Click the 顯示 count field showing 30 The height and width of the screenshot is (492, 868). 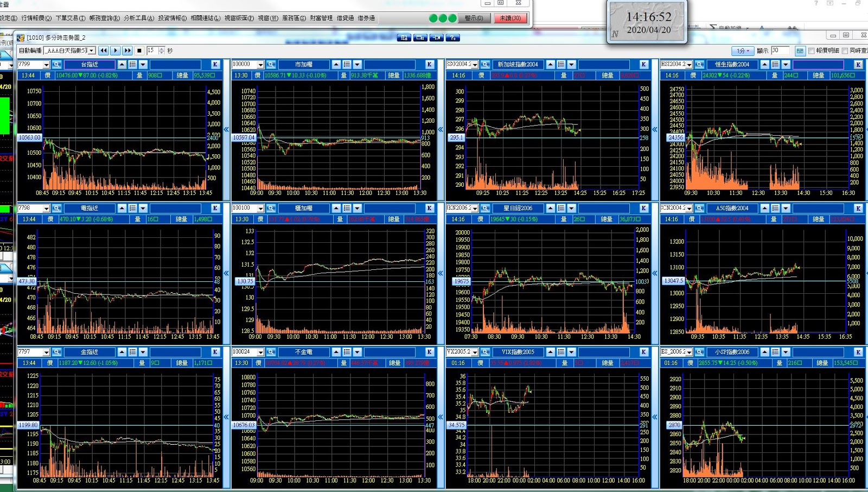tap(780, 51)
